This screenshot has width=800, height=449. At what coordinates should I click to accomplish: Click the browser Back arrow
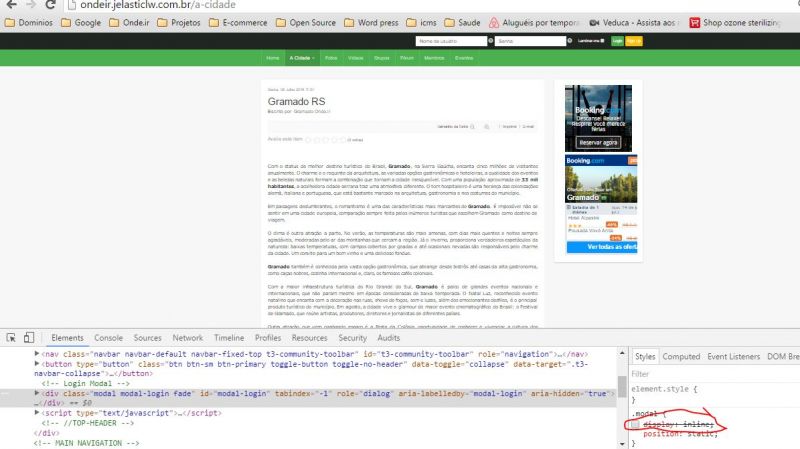pyautogui.click(x=11, y=5)
